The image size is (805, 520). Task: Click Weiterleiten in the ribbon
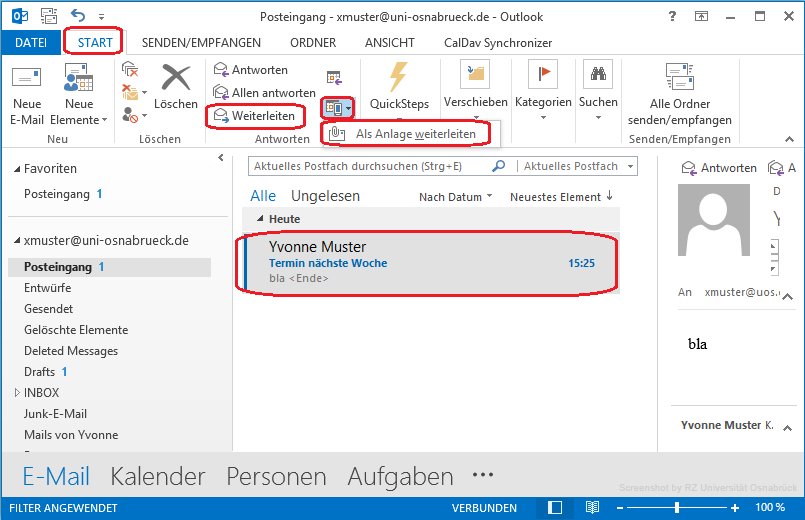[x=255, y=115]
